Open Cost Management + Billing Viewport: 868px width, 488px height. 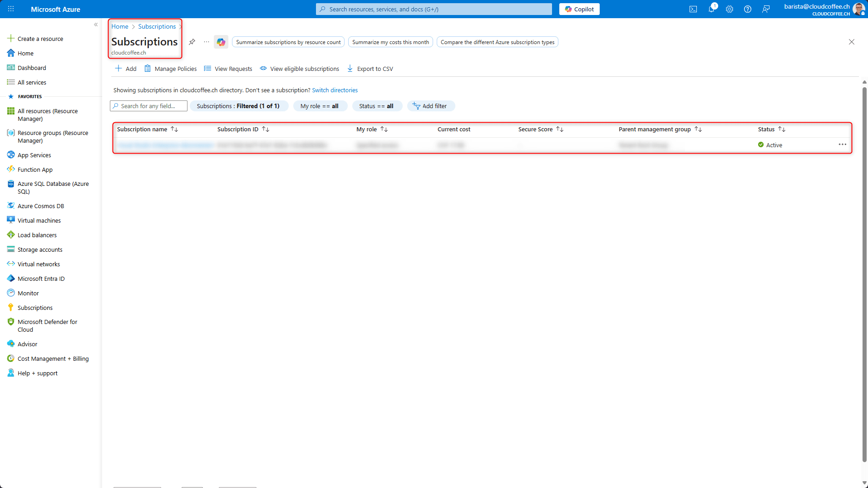point(53,359)
